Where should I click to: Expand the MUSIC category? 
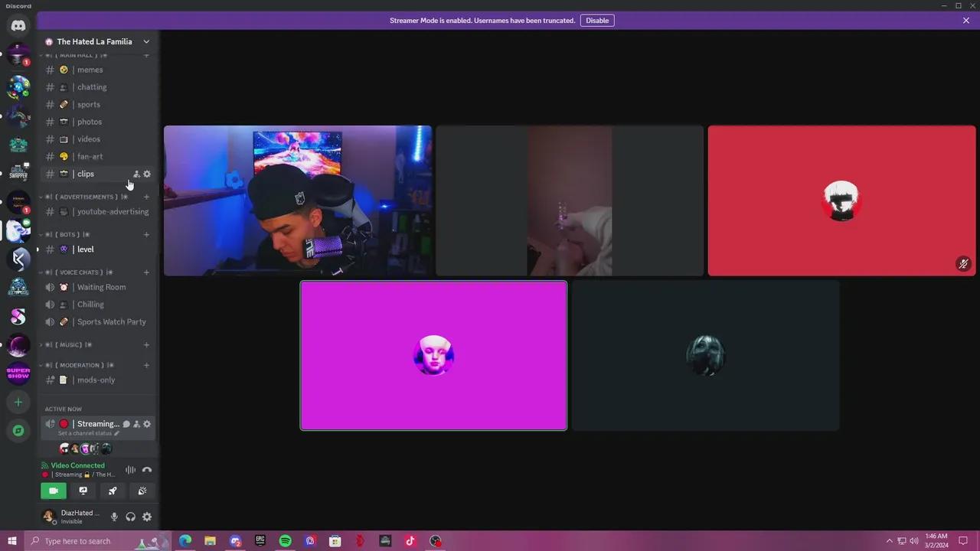67,344
